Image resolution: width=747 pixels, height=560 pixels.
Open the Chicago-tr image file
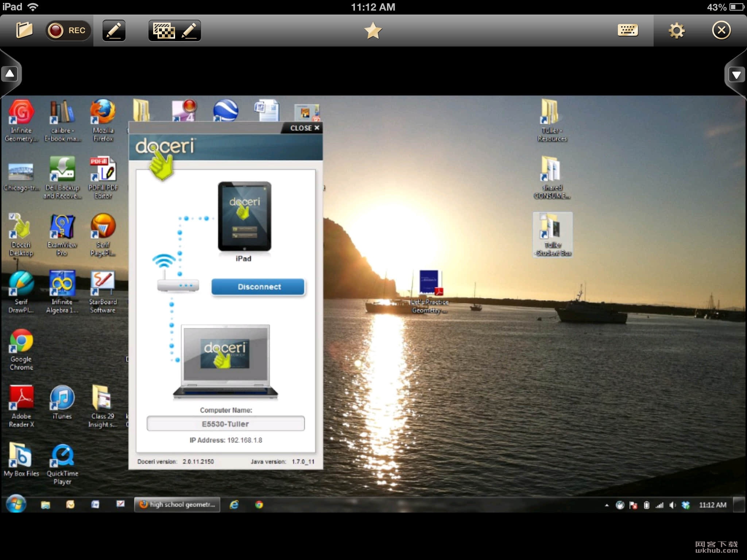click(21, 177)
